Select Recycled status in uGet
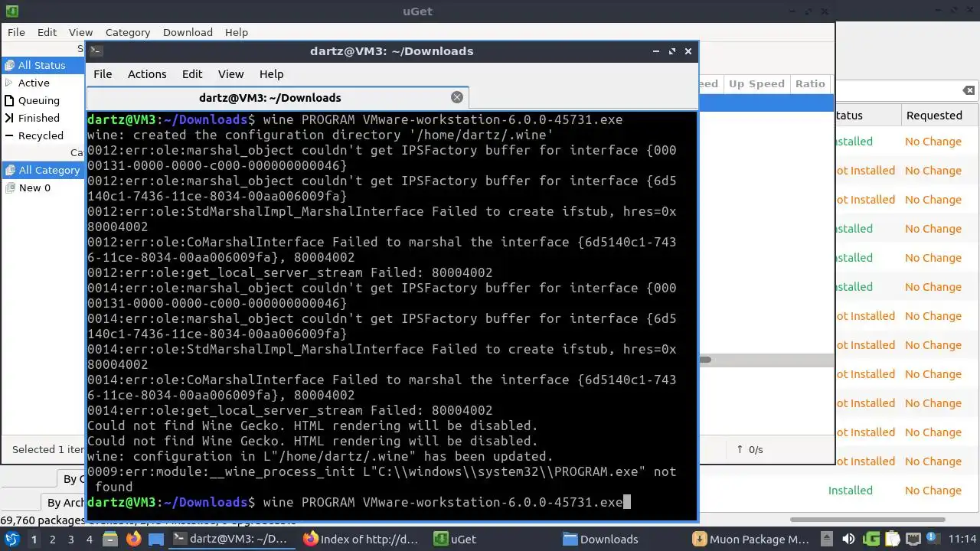This screenshot has width=980, height=551. pos(44,135)
